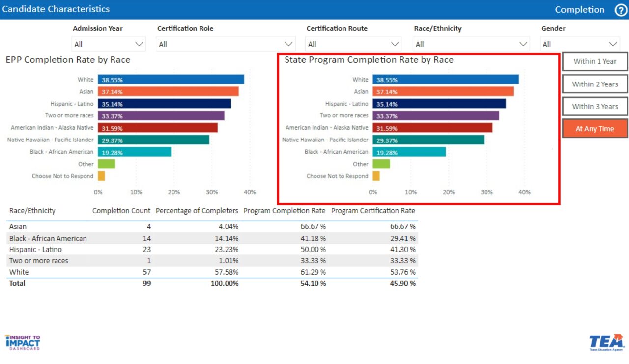Click the Percentage of Completers column header
Screen dimensions: 629x364
pyautogui.click(x=197, y=211)
